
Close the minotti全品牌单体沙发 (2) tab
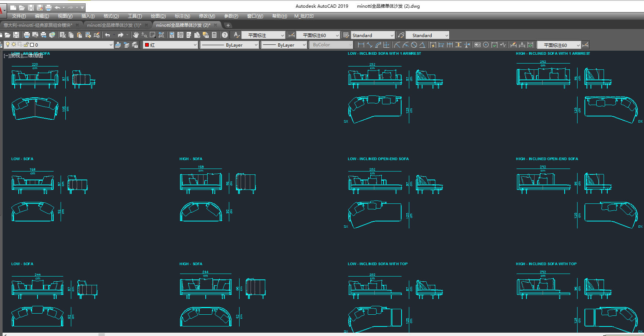(216, 25)
